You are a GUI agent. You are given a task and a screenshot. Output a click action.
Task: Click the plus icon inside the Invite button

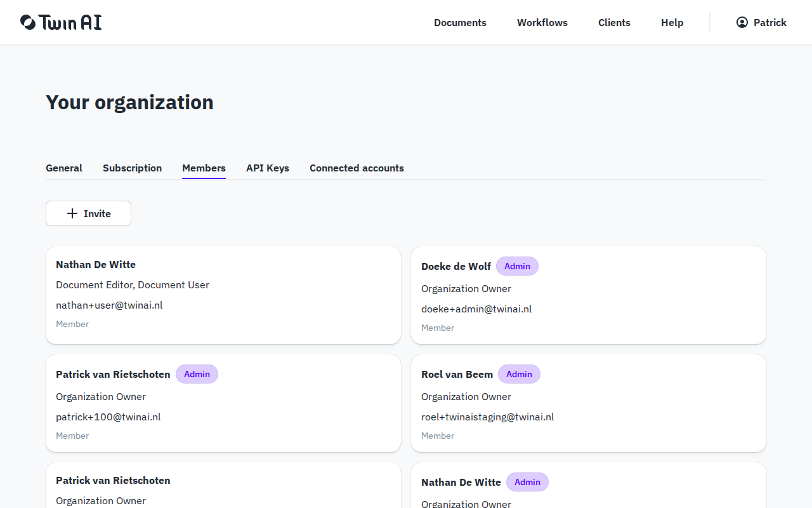point(71,213)
